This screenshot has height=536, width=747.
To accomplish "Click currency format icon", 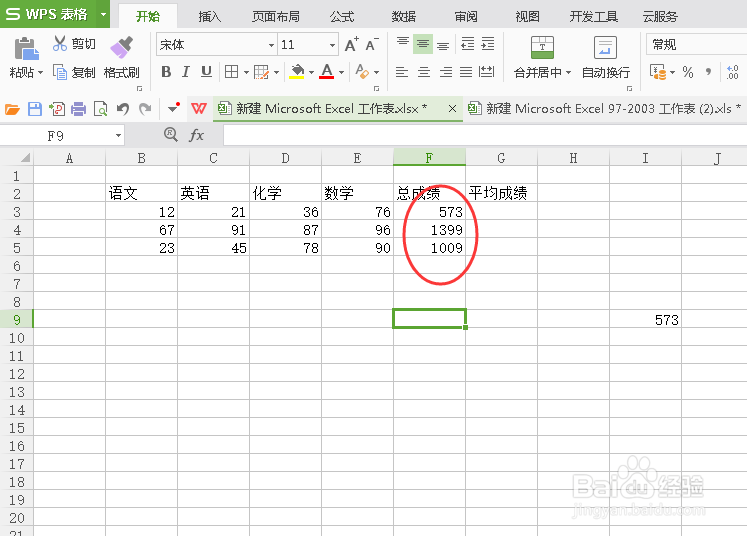I will pyautogui.click(x=658, y=72).
